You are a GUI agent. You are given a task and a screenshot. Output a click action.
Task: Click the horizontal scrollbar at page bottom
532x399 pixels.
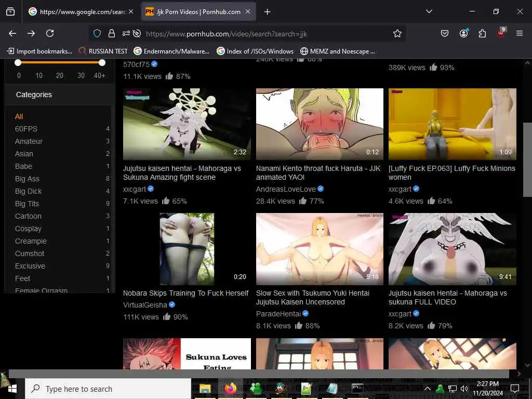point(259,374)
